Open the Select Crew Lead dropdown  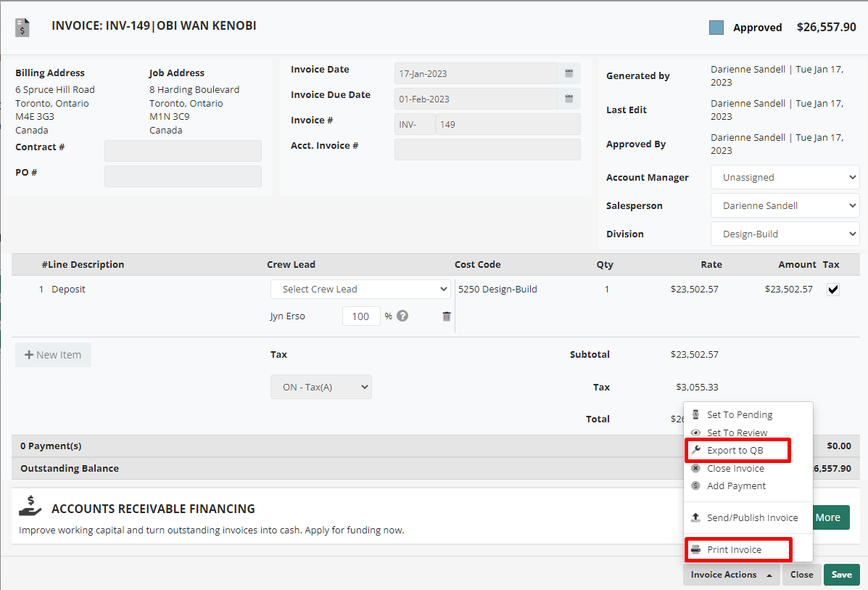[x=360, y=289]
